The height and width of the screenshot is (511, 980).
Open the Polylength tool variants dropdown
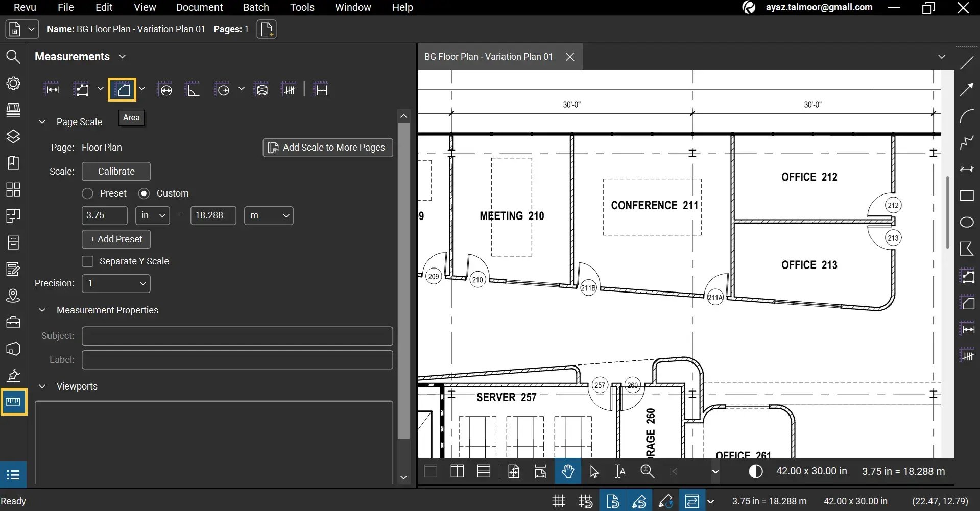click(x=101, y=89)
